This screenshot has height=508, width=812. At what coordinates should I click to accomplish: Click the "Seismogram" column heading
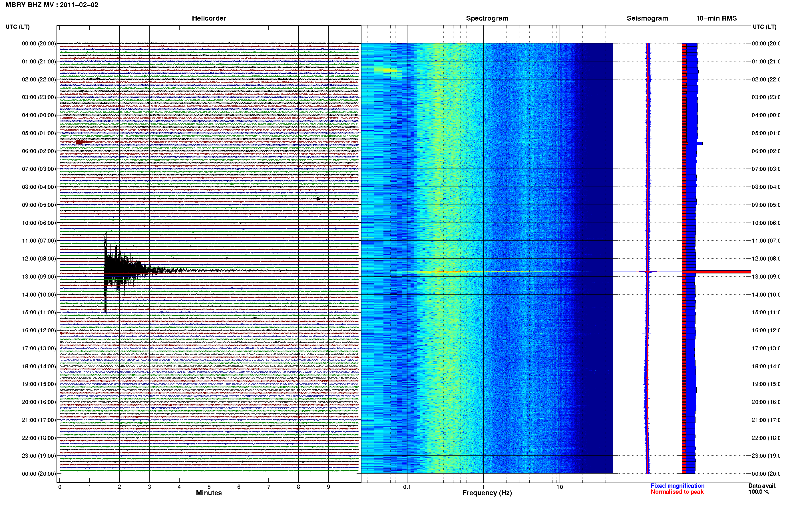647,18
